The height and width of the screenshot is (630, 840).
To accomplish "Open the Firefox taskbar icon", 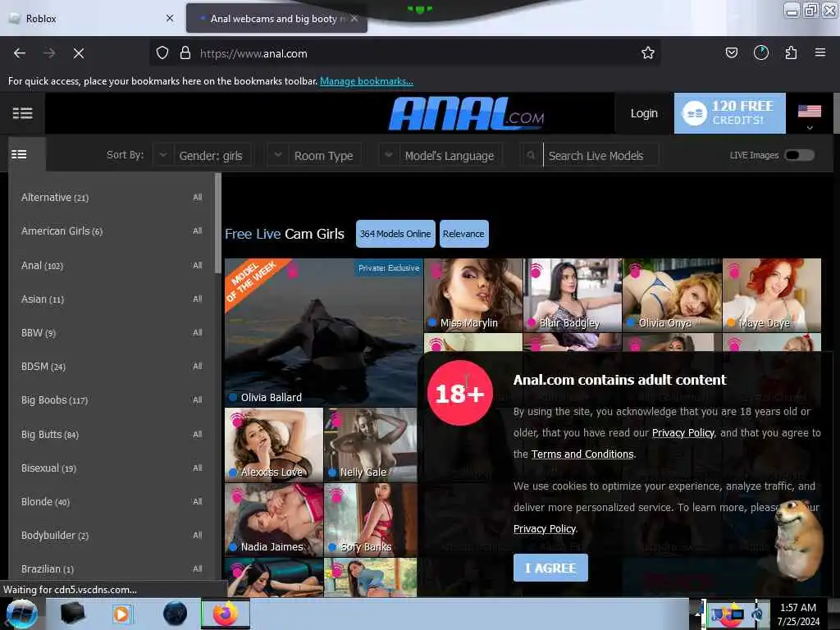I will tap(225, 614).
